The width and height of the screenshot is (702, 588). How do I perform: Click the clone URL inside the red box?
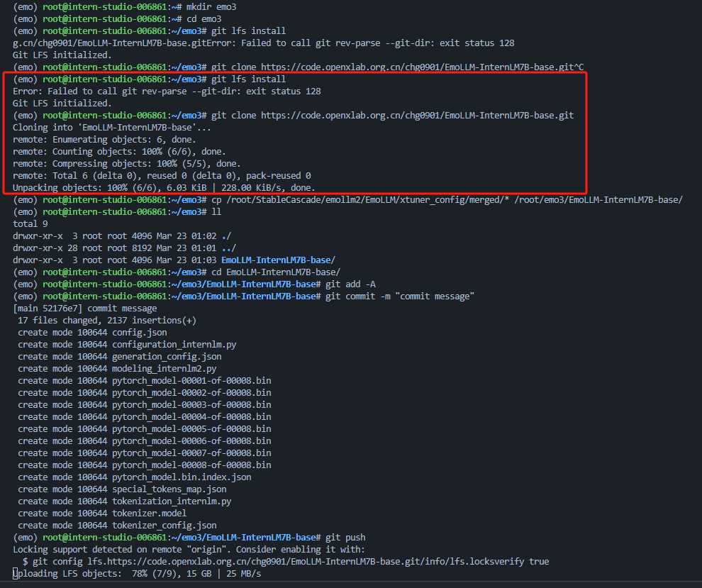(x=417, y=116)
